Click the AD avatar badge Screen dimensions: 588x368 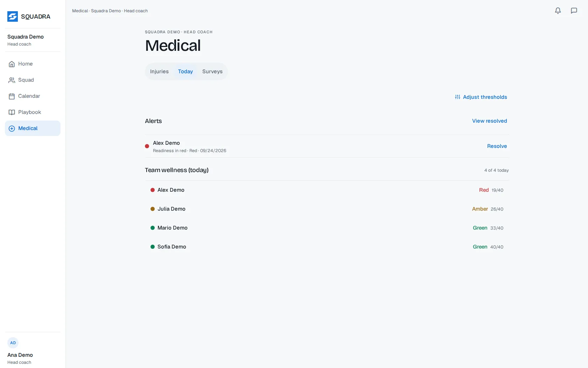[13, 343]
